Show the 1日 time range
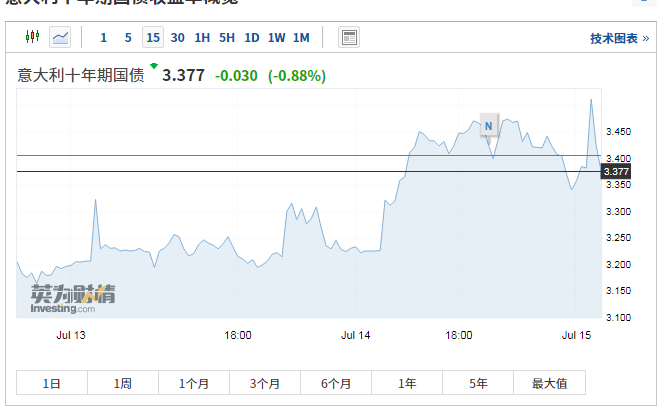Image resolution: width=665 pixels, height=412 pixels. (52, 383)
